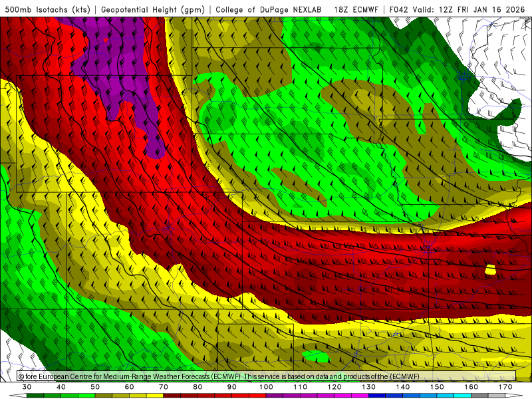The width and height of the screenshot is (532, 399).
Task: Click the legend value 30
Action: pos(27,387)
